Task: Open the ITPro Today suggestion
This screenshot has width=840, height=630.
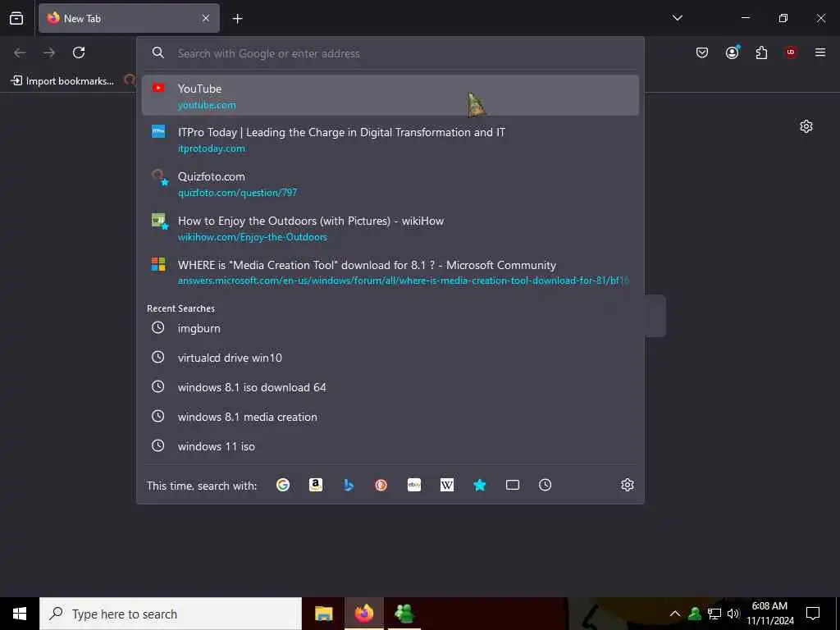Action: (x=390, y=139)
